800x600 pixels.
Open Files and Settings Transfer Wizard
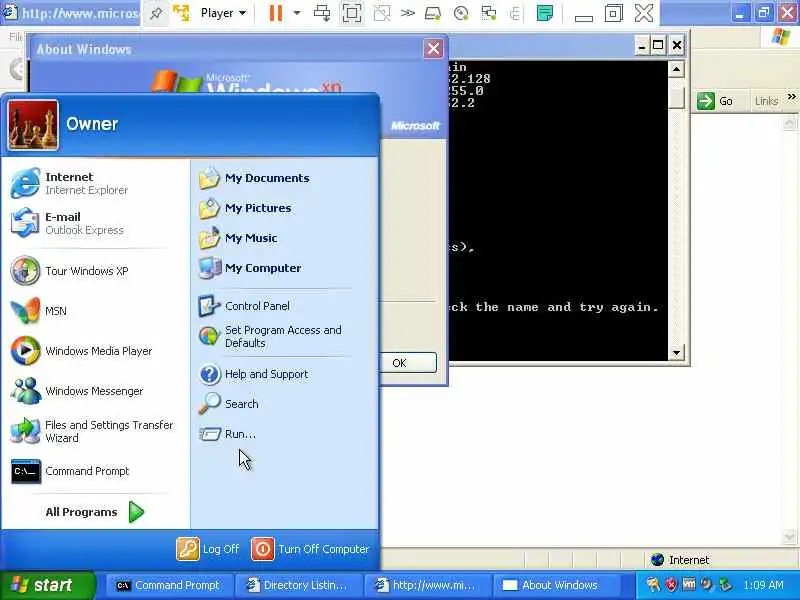(x=92, y=431)
